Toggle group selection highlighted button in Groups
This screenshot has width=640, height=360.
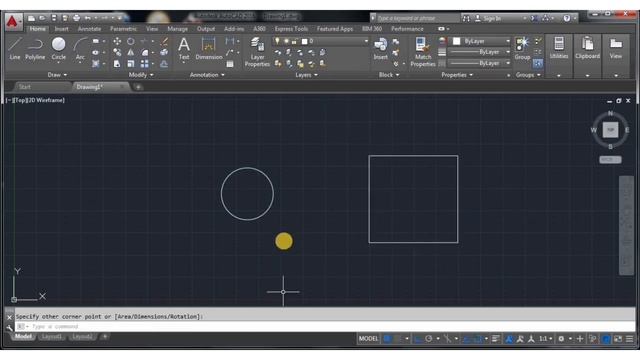click(538, 64)
